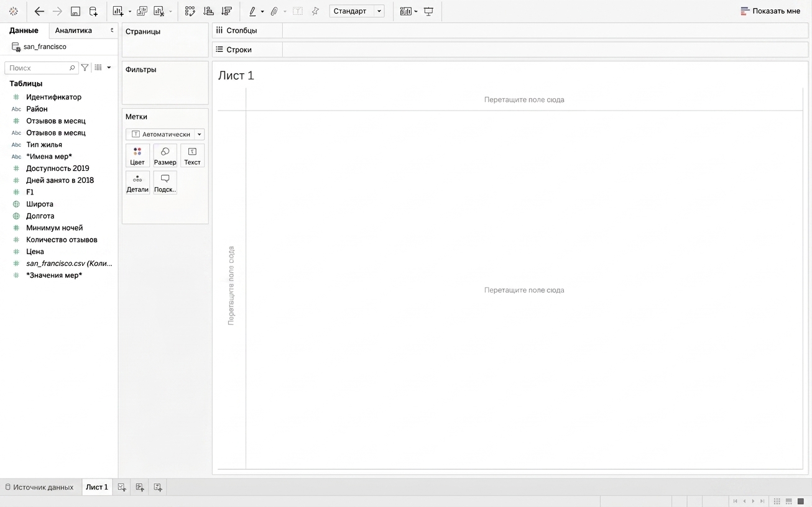Select the Доступность 2019 field
The image size is (812, 507).
[59, 168]
